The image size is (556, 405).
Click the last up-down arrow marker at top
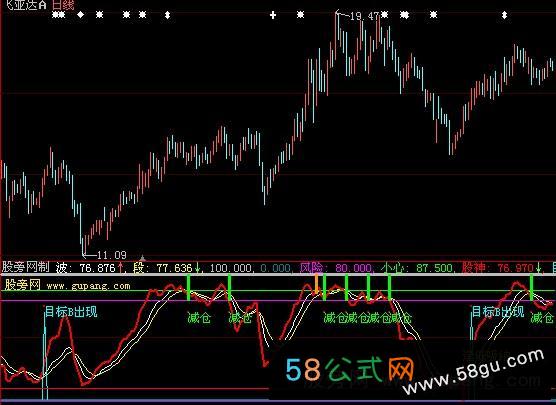pos(504,15)
